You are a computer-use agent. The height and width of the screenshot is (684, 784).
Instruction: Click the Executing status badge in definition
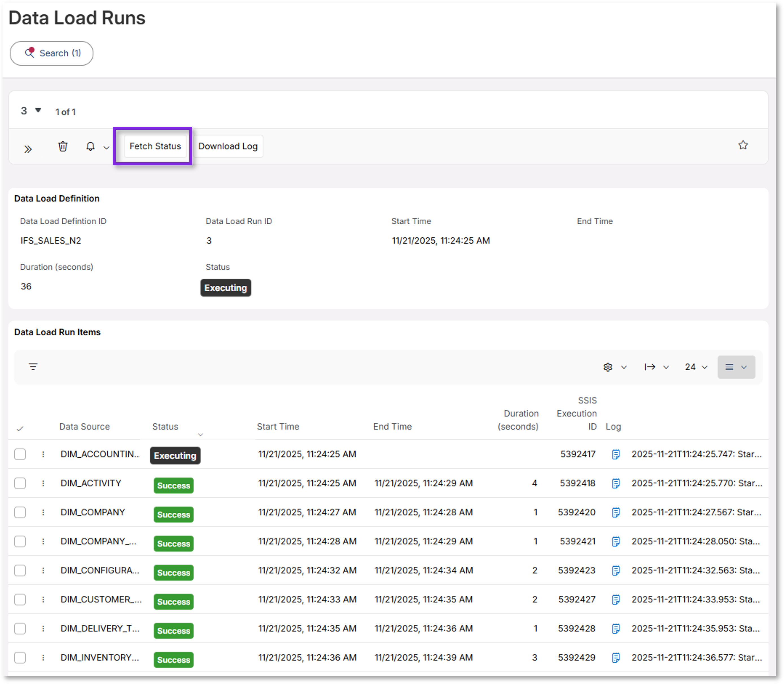point(225,287)
